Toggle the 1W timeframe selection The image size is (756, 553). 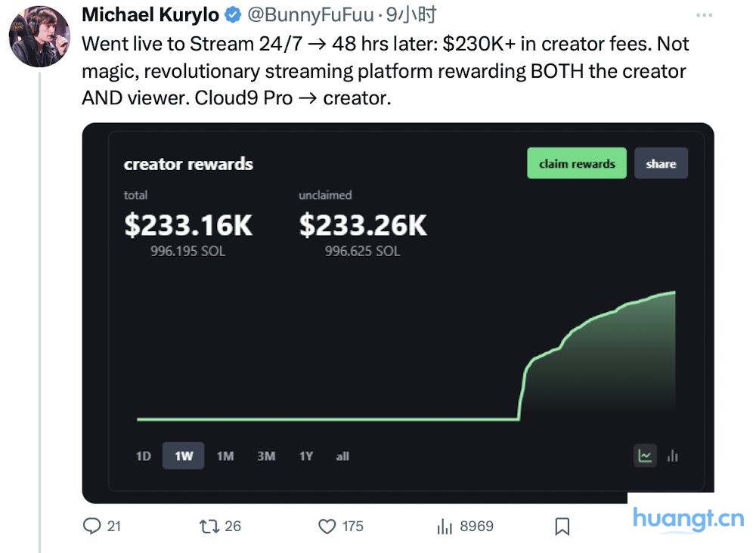[x=183, y=456]
